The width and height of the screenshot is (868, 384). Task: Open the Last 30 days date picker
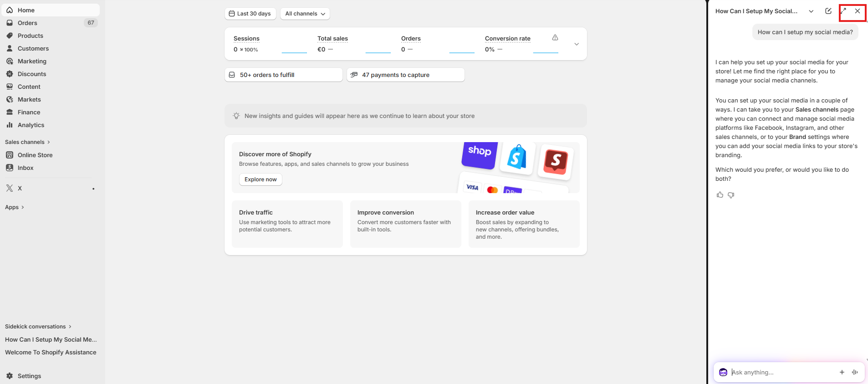click(x=250, y=14)
